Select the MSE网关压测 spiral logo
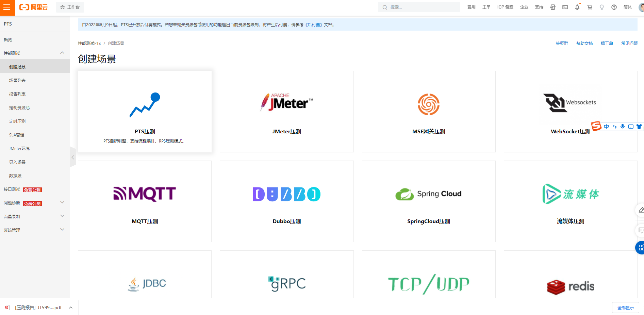 [x=429, y=104]
